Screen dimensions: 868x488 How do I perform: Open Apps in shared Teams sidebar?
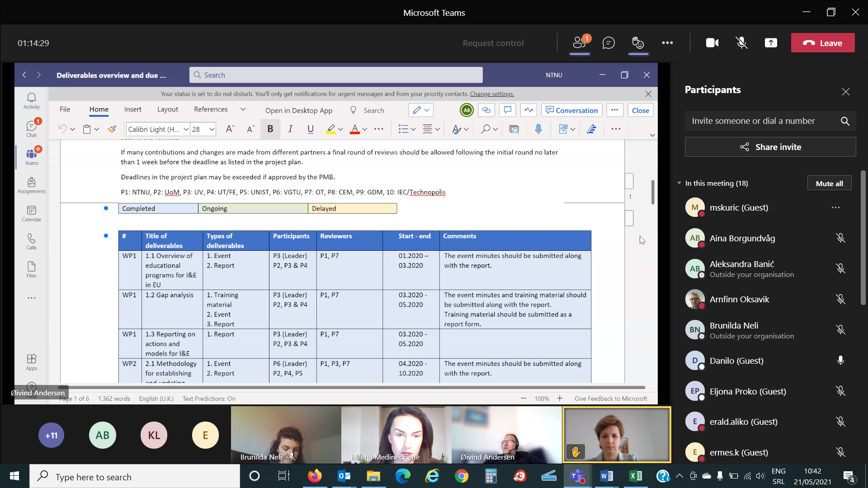click(31, 362)
